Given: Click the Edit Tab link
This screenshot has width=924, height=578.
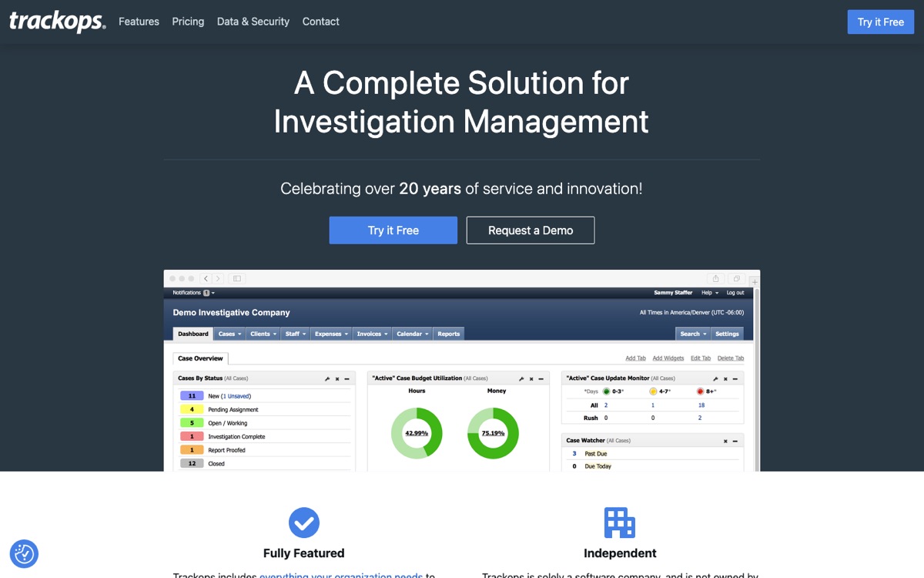Looking at the screenshot, I should pyautogui.click(x=701, y=358).
